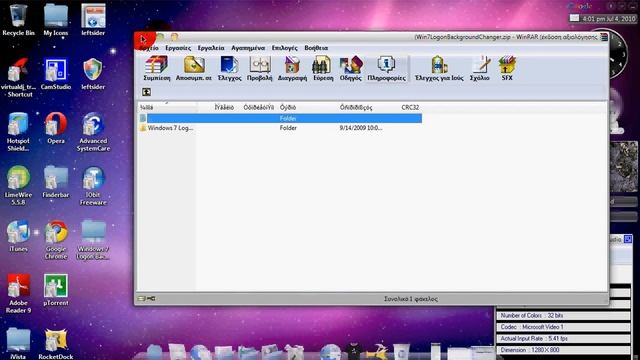Click Folder type cell of Windows 7 Log... row
640x360 pixels.
pos(288,128)
